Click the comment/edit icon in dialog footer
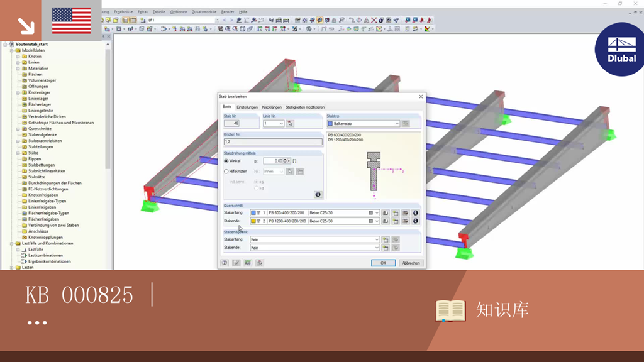644x362 pixels. click(x=236, y=263)
